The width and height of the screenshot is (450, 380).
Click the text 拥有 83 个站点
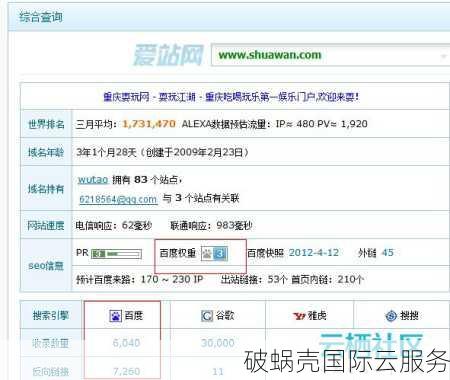(x=147, y=180)
